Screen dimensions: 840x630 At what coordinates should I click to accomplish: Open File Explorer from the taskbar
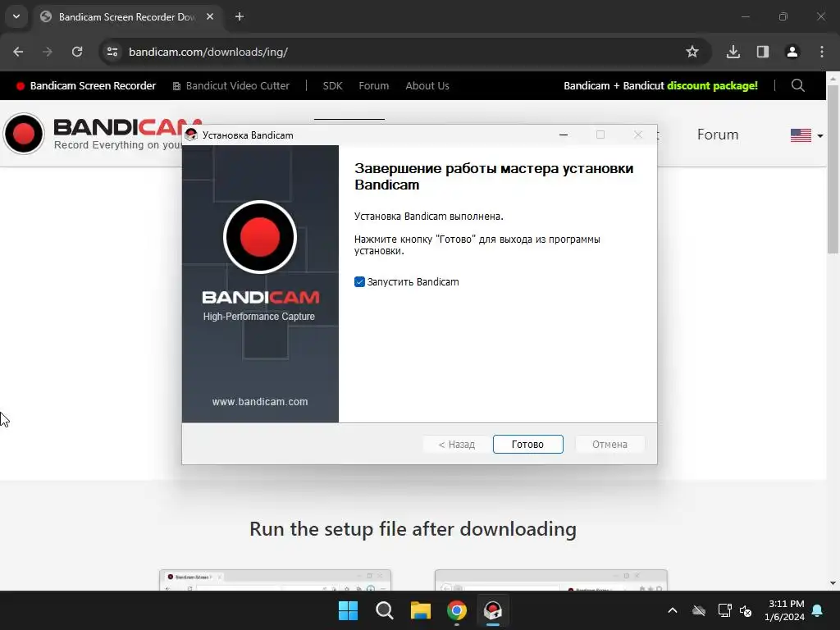421,610
